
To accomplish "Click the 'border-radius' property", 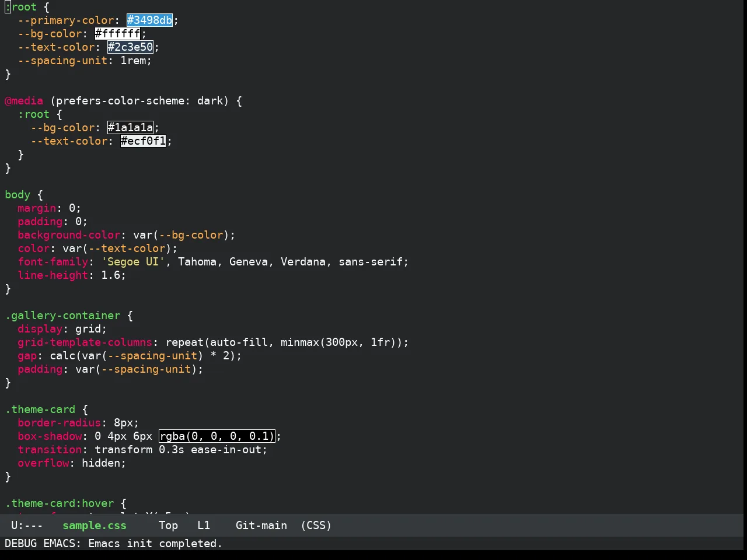I will point(60,423).
